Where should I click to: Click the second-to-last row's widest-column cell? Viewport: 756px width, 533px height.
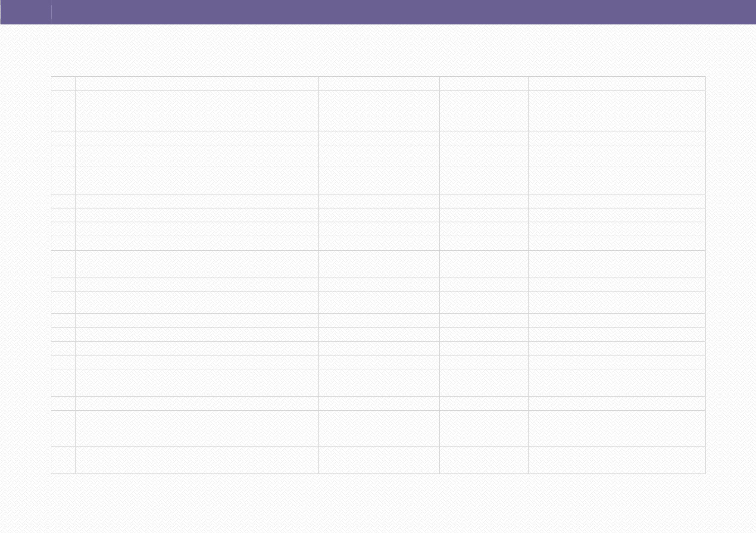click(x=197, y=428)
